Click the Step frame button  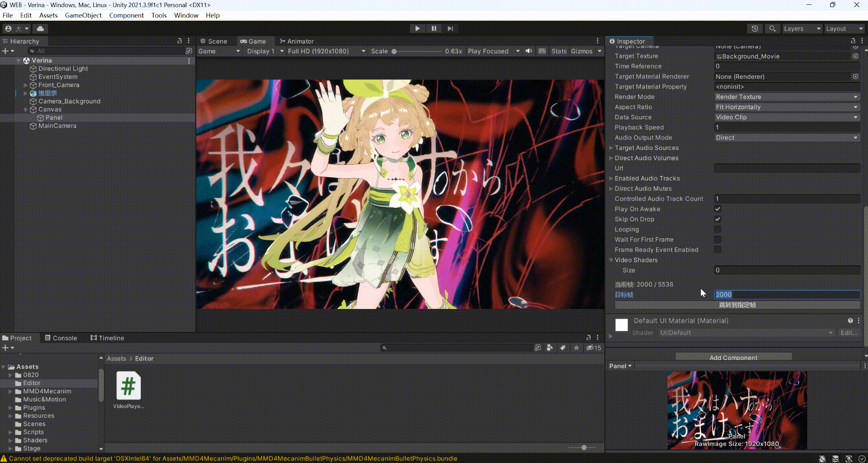(450, 29)
